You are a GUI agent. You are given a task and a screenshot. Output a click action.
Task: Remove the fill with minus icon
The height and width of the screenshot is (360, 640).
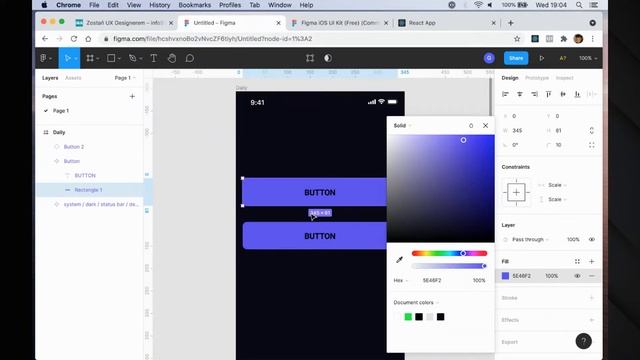point(591,276)
